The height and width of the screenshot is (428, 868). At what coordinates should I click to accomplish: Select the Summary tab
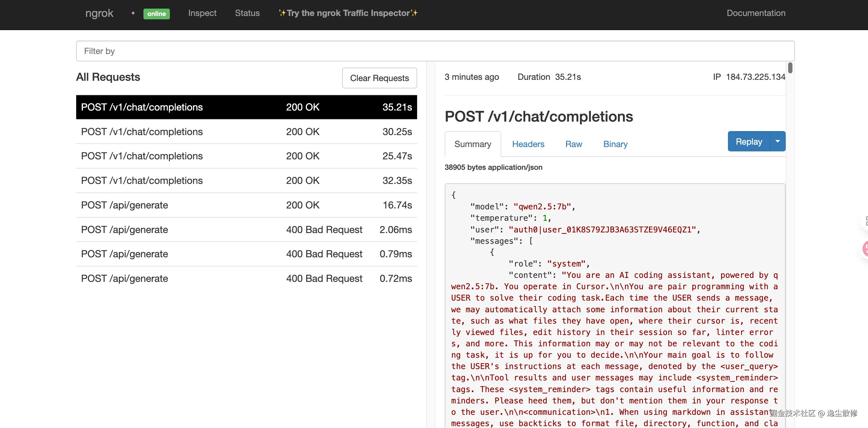pyautogui.click(x=472, y=144)
